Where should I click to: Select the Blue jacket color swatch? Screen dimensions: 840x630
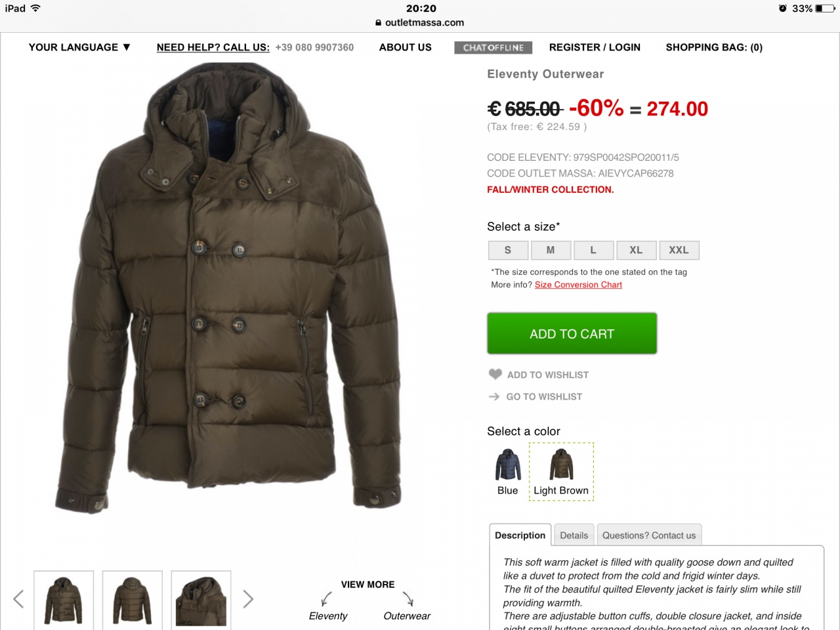(x=508, y=471)
